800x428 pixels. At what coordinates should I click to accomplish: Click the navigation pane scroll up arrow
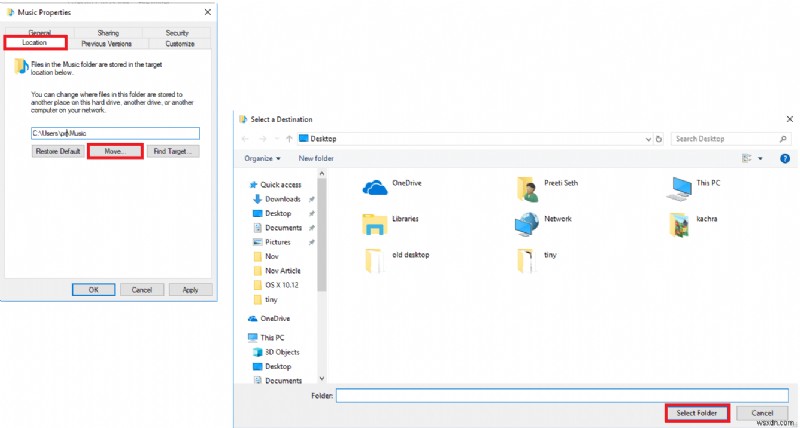coord(321,173)
